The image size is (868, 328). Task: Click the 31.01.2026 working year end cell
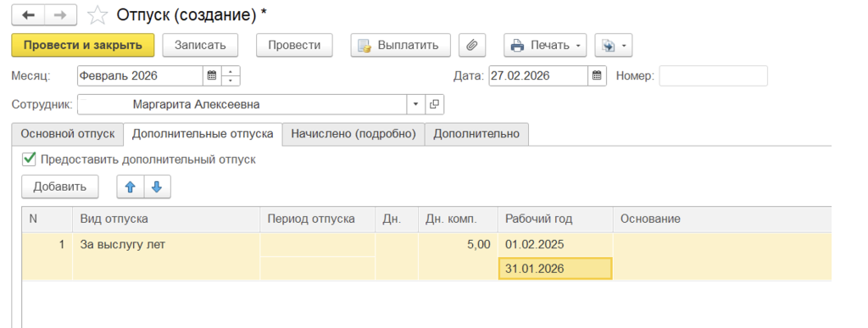(x=555, y=269)
